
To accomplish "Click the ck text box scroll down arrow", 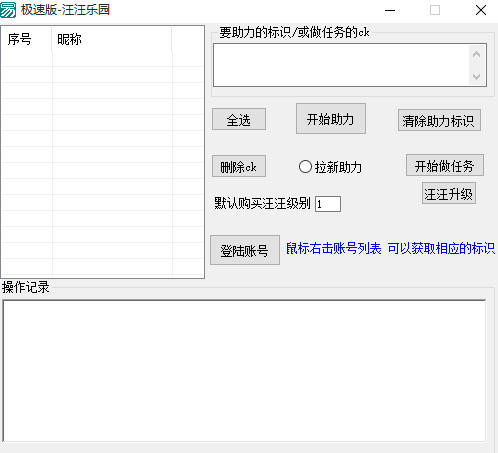I will [476, 77].
